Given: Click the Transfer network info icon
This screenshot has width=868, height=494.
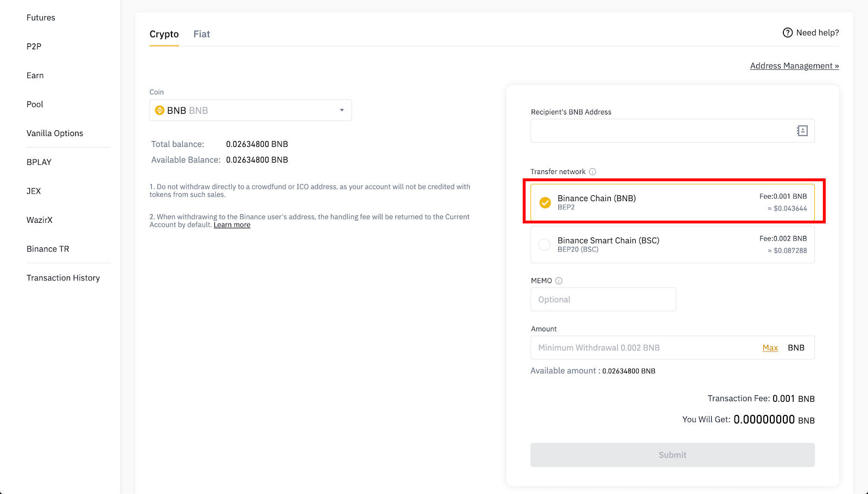Looking at the screenshot, I should [592, 172].
